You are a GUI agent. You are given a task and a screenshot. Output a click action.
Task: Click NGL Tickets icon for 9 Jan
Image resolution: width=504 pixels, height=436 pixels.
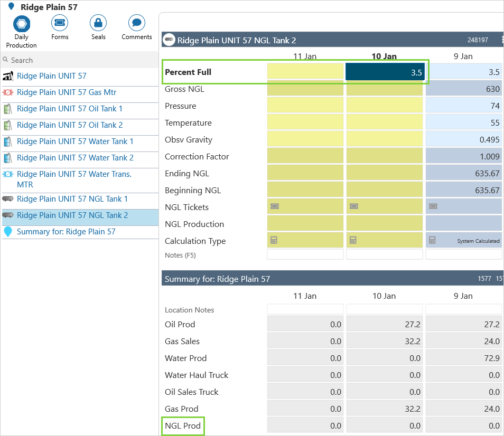(x=433, y=207)
